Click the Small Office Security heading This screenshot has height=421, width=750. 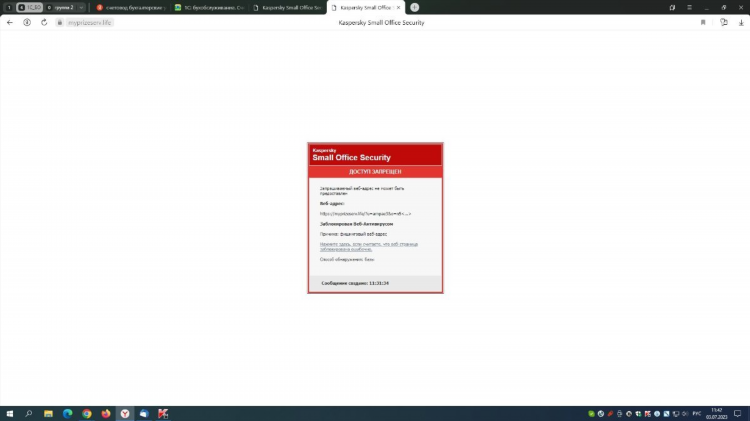(352, 157)
